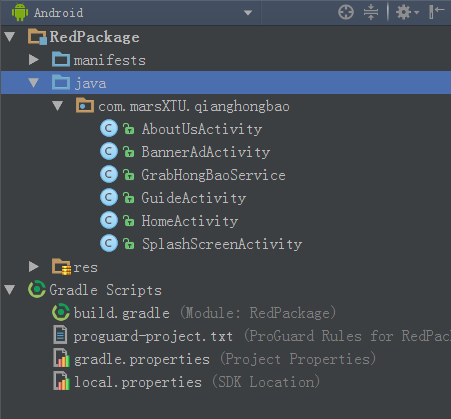
Task: Select SplashScreenActivity class
Action: (x=222, y=244)
